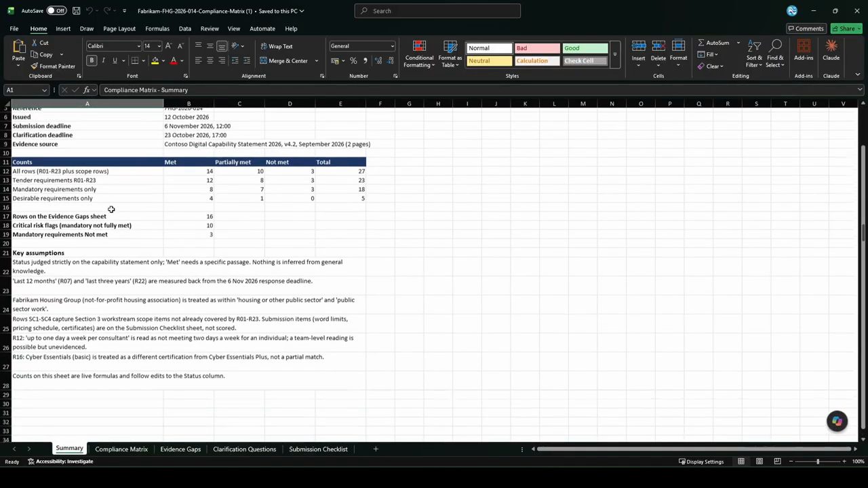The image size is (868, 488).
Task: Click the Comma Style icon
Action: click(366, 61)
